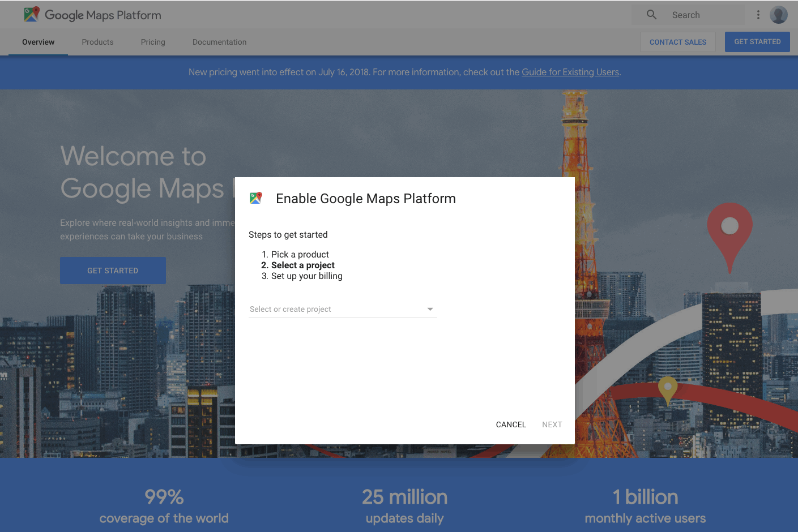Cancel the Enable Google Maps Platform dialog

pyautogui.click(x=511, y=424)
